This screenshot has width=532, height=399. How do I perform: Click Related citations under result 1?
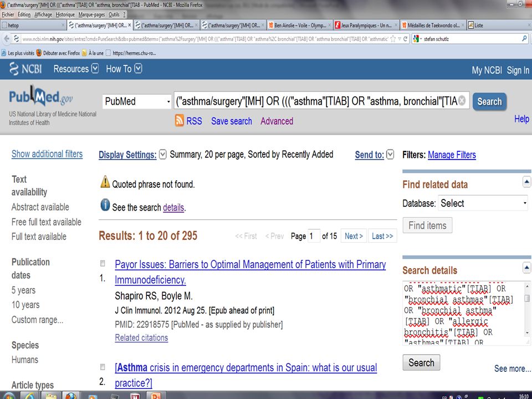(x=141, y=338)
